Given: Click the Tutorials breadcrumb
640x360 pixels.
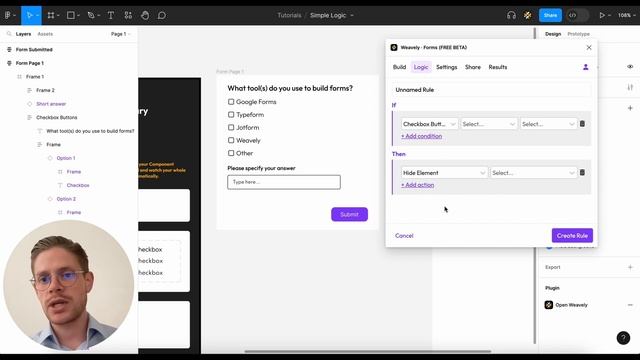Looking at the screenshot, I should click(x=289, y=15).
